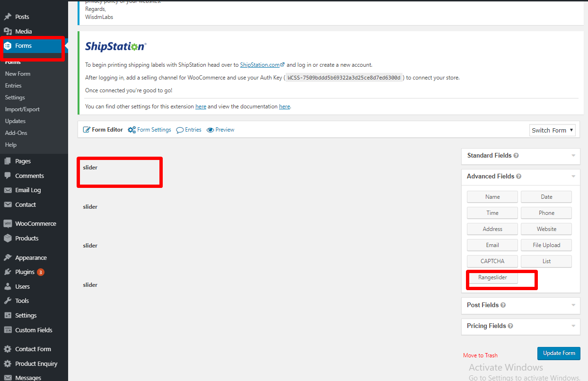This screenshot has height=381, width=588.
Task: Open the Form Settings tab
Action: [150, 130]
